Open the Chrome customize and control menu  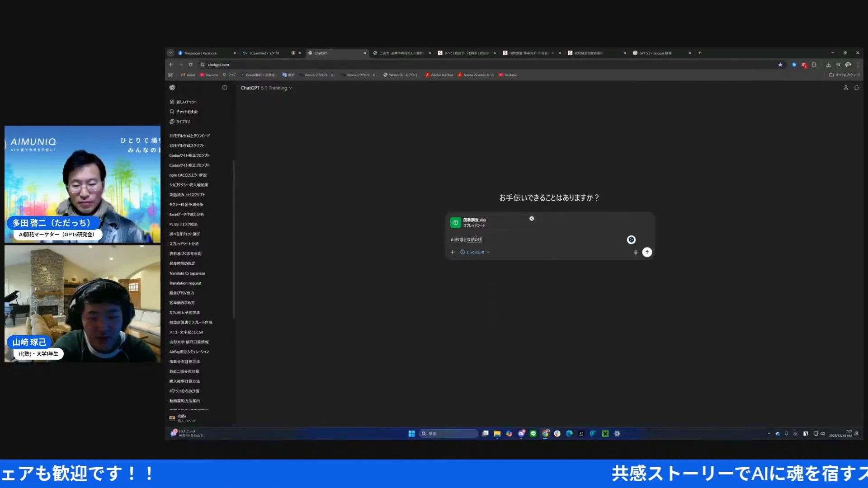pos(858,65)
